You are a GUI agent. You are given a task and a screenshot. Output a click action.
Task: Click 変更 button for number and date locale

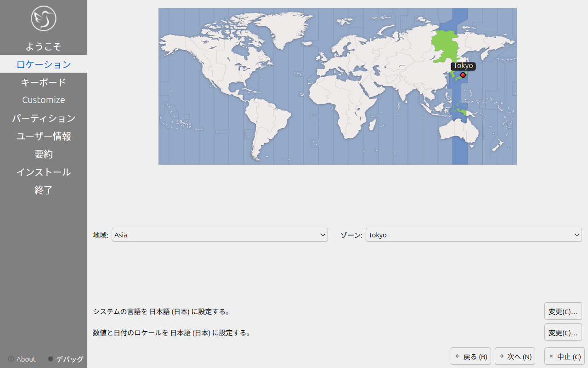(x=563, y=333)
